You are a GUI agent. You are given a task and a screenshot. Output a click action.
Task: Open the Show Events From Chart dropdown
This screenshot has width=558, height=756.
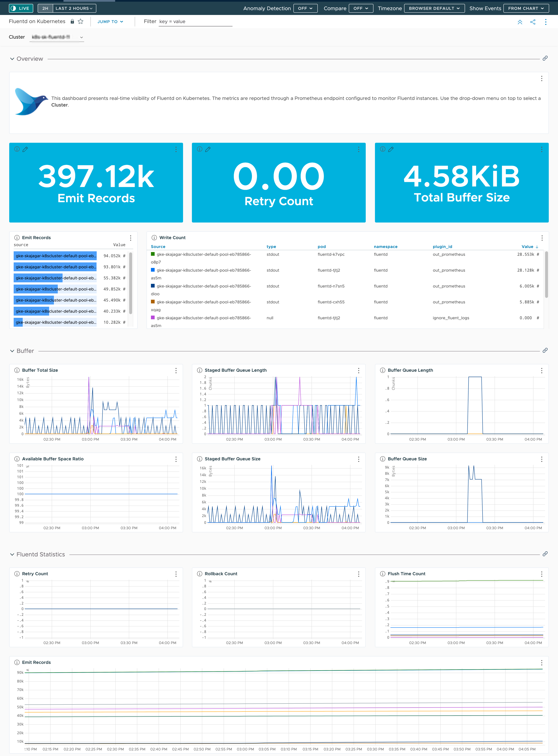click(x=526, y=8)
